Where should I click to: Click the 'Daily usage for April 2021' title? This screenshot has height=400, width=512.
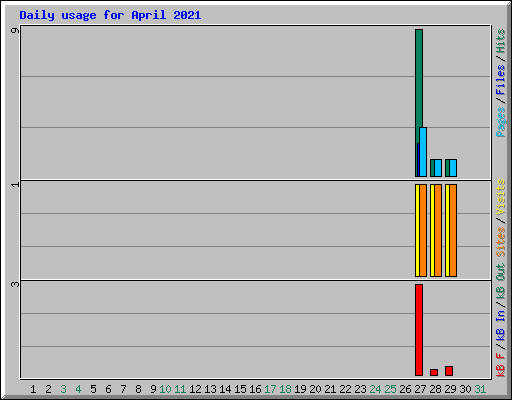coord(110,15)
